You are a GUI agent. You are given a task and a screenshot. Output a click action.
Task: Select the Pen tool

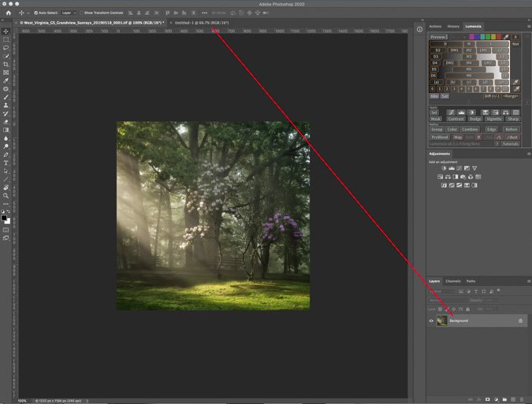pos(6,154)
